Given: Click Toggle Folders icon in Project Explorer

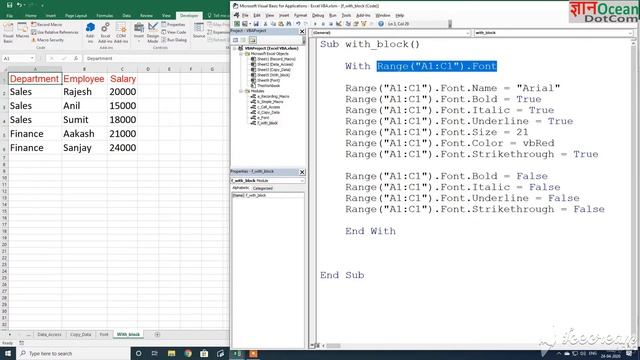Looking at the screenshot, I should [x=253, y=40].
